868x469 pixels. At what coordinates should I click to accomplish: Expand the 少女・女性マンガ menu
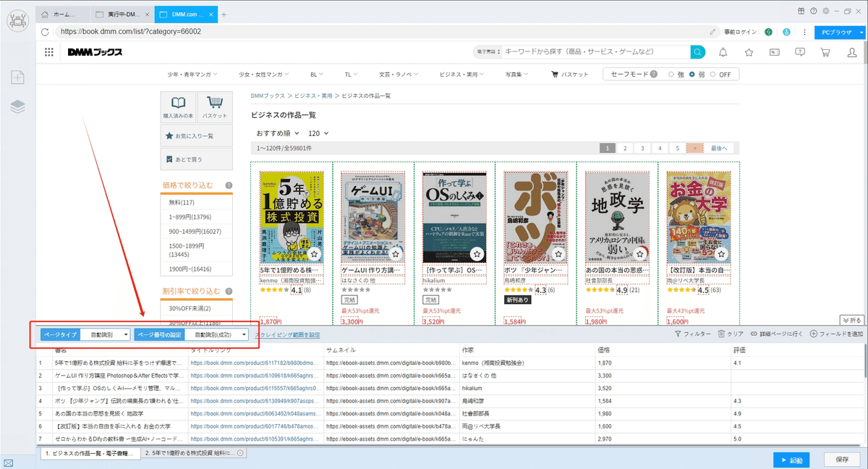(263, 75)
